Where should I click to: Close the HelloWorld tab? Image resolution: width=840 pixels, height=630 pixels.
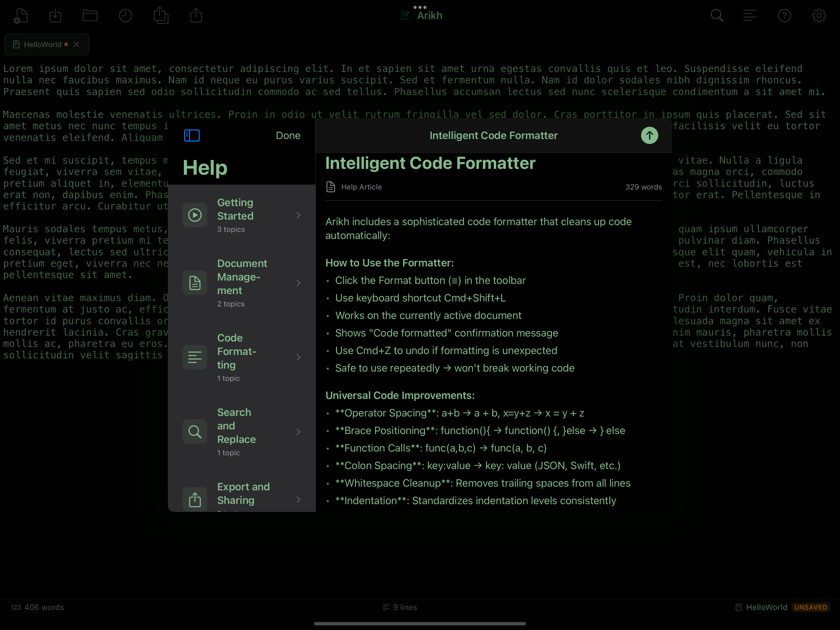[76, 45]
